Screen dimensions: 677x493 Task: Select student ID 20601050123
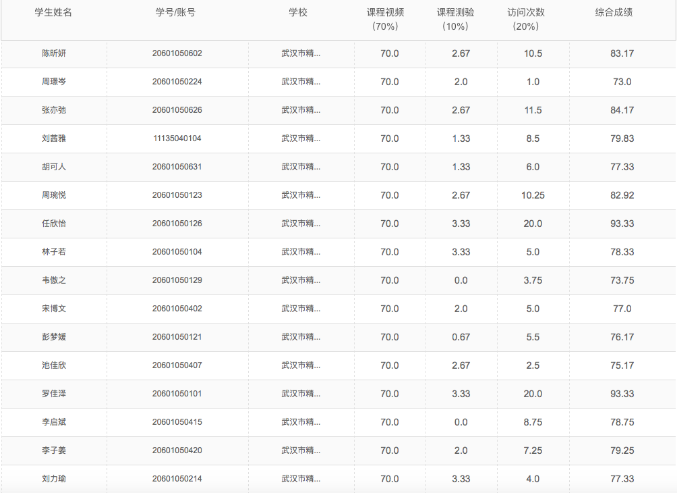click(177, 195)
